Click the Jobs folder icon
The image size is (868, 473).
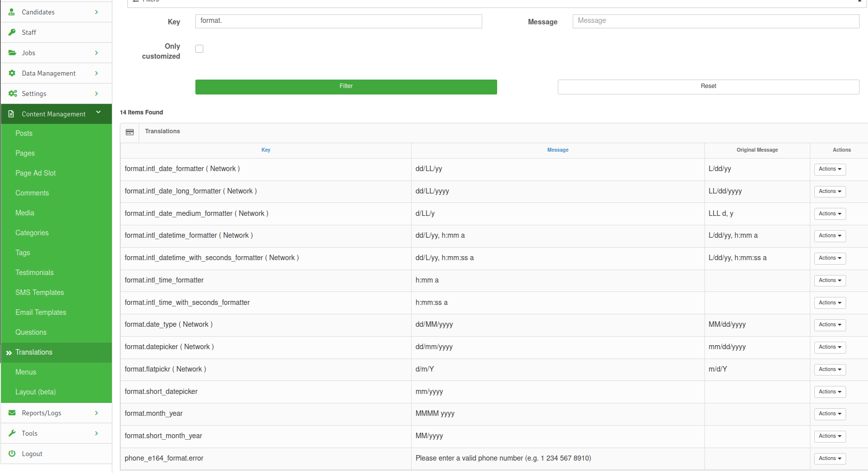pyautogui.click(x=12, y=53)
